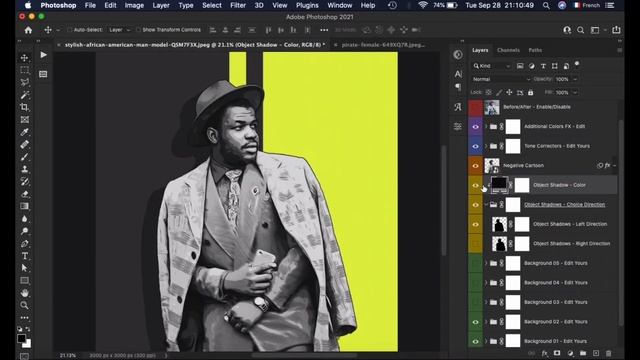
Task: Enable the Show Transform Controls checkbox
Action: coord(138,30)
